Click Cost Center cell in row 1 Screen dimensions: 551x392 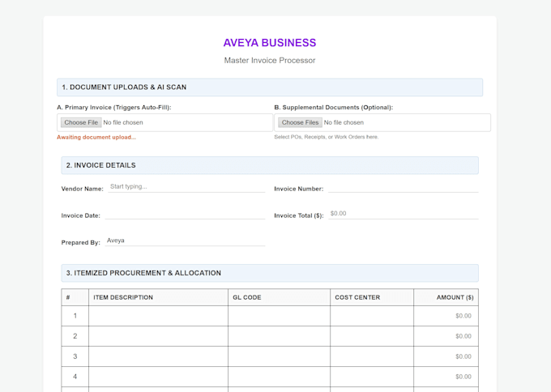click(372, 316)
